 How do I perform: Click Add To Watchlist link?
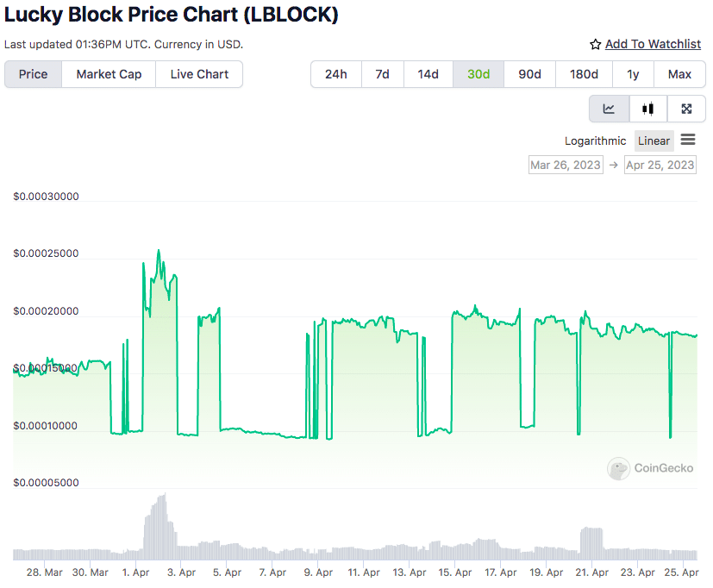[x=653, y=44]
